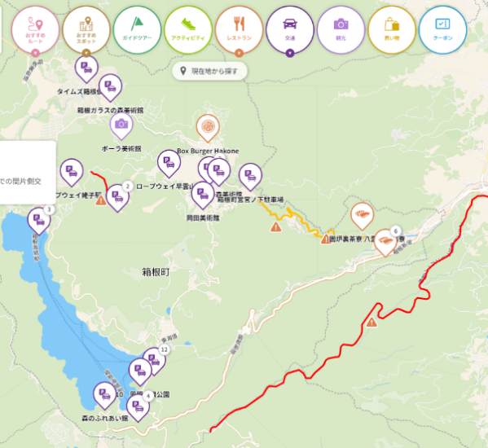Click warning triangle on the red road
Image resolution: width=488 pixels, height=448 pixels.
click(x=371, y=323)
